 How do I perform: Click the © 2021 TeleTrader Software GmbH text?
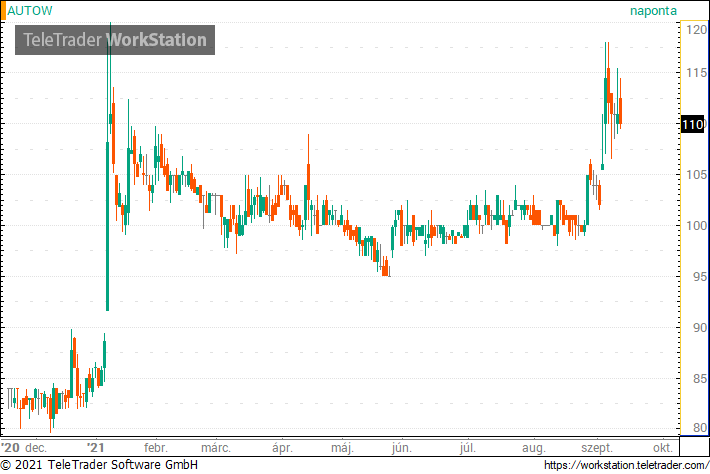pos(99,465)
